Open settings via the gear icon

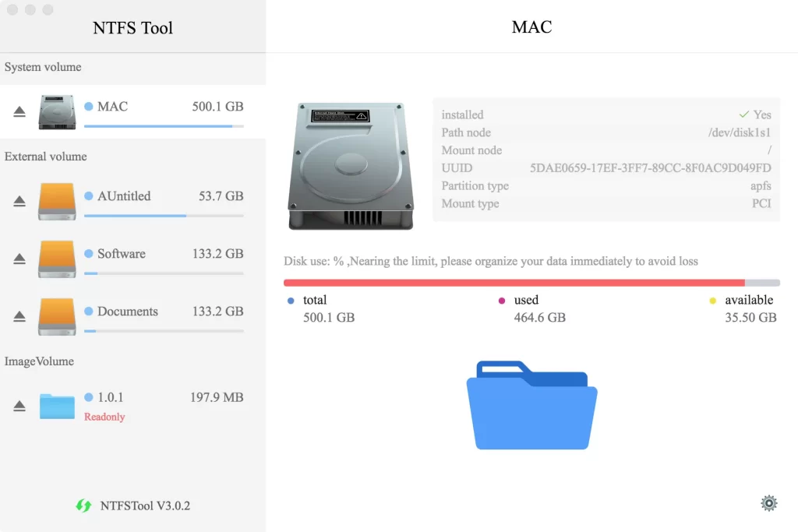coord(768,502)
